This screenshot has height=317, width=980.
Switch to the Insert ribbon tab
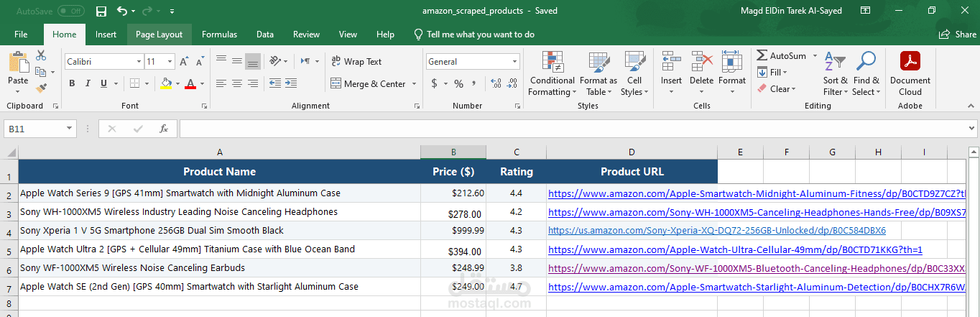[106, 35]
